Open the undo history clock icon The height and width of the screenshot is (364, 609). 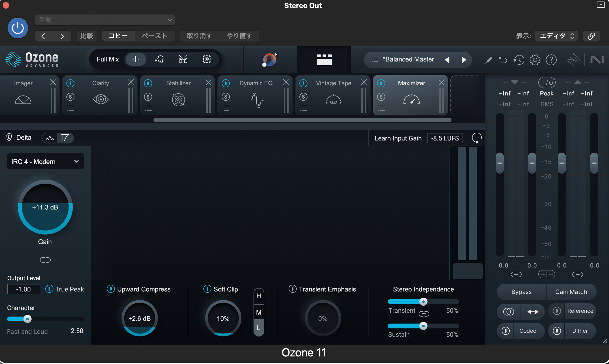[x=519, y=60]
